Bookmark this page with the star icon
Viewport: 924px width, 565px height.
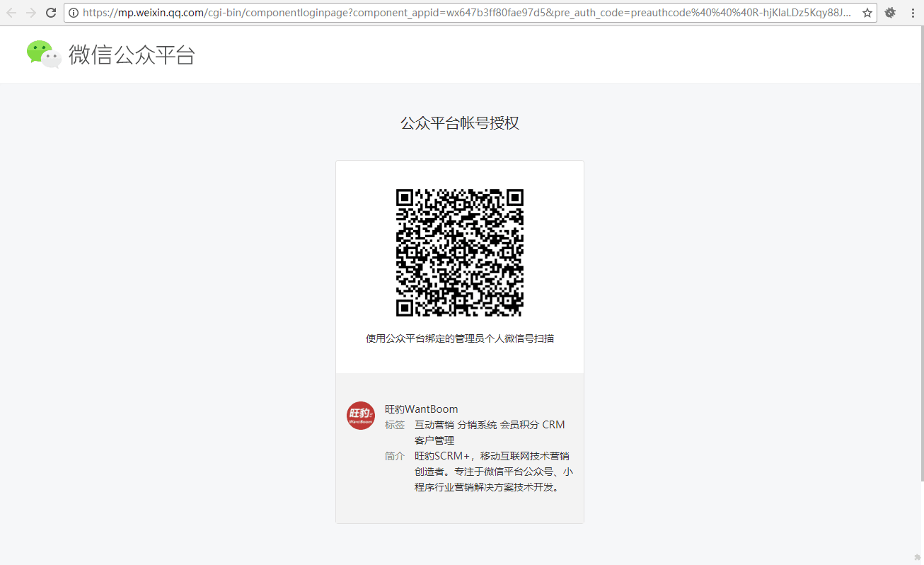coord(867,13)
